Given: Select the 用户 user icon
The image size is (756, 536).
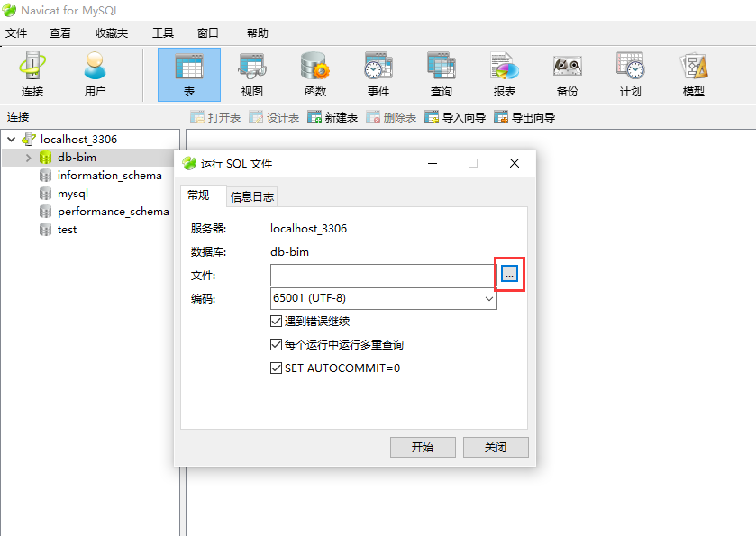Looking at the screenshot, I should pos(95,75).
